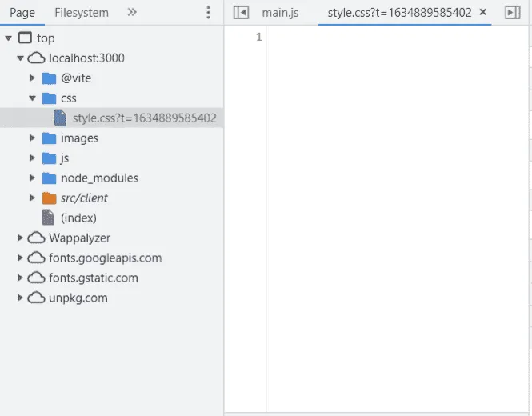The width and height of the screenshot is (532, 416).
Task: Expand the node_modules folder
Action: pyautogui.click(x=32, y=178)
